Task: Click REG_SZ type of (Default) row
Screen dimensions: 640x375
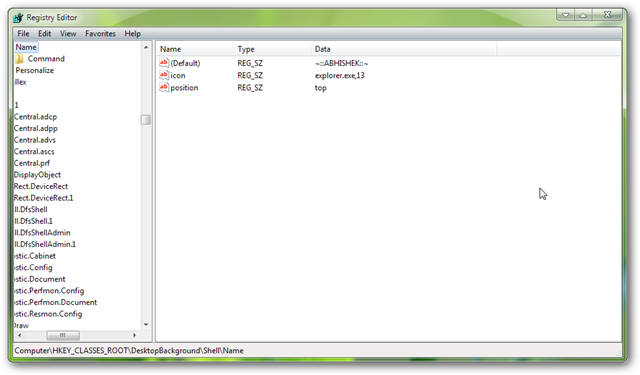Action: click(x=250, y=63)
